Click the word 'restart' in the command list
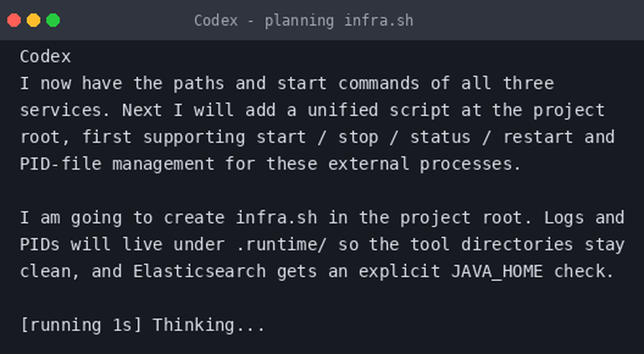 (x=538, y=137)
